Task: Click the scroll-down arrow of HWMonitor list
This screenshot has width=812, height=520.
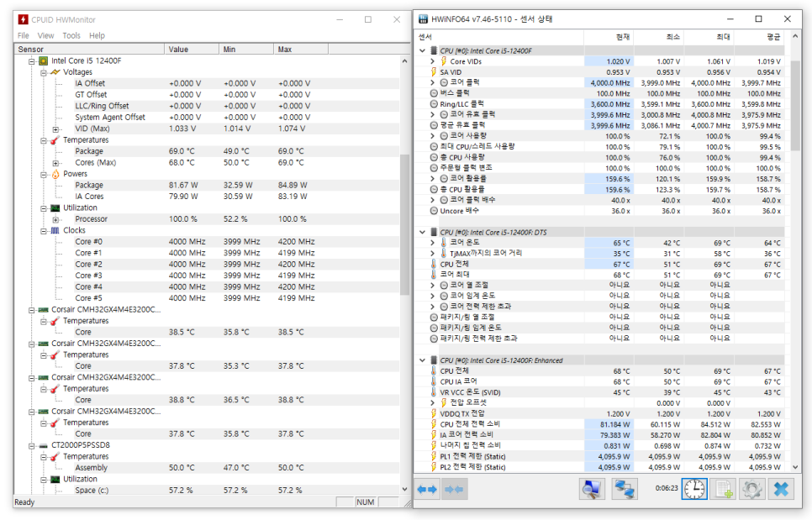Action: coord(404,490)
